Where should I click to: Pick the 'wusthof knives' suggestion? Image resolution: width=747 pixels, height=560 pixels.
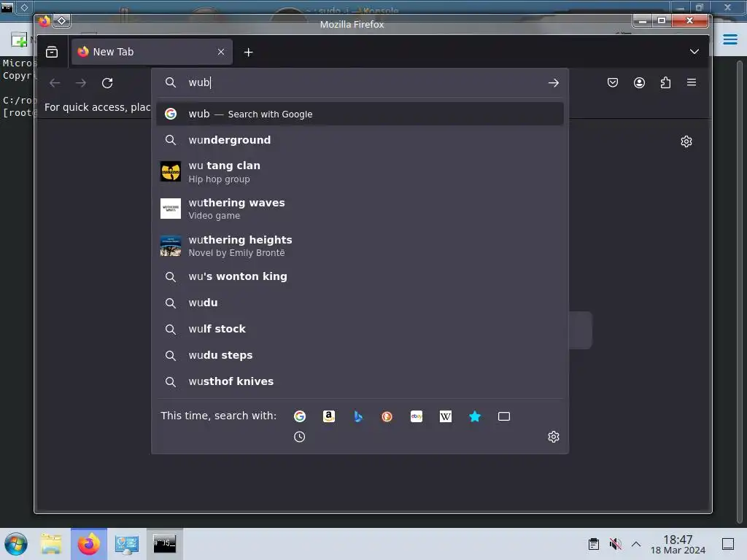pyautogui.click(x=360, y=381)
